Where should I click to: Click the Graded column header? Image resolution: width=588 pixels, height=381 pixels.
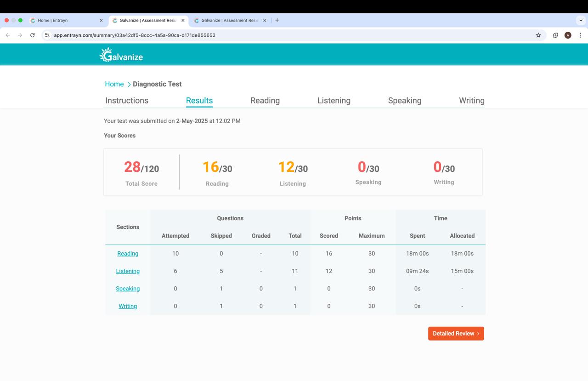point(261,236)
